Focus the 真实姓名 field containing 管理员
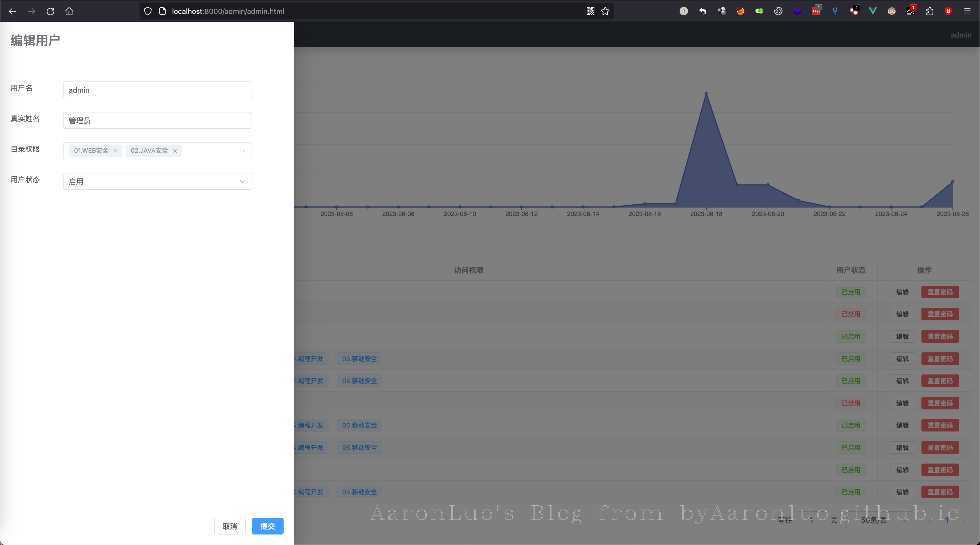The height and width of the screenshot is (545, 980). [x=158, y=120]
